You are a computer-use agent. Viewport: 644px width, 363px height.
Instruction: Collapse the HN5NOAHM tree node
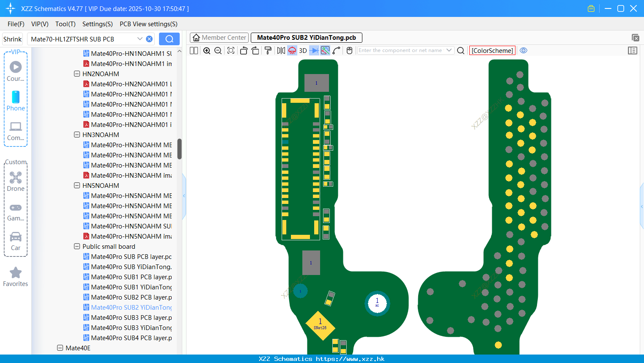pyautogui.click(x=77, y=185)
